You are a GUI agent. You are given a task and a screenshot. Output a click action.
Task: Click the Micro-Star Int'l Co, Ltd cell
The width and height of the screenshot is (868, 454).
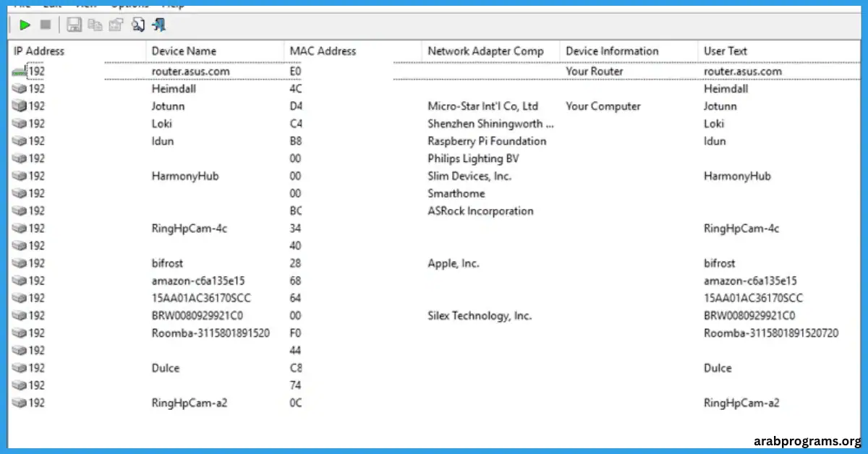pos(483,106)
